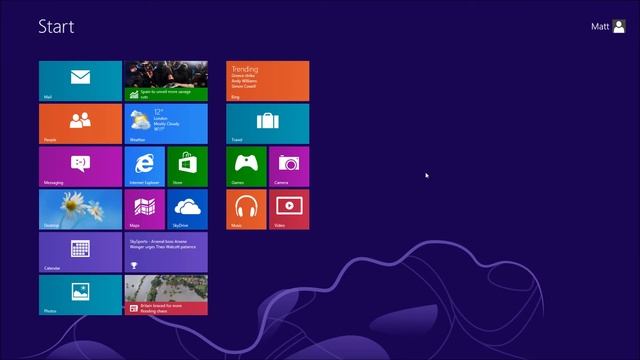Open the People tile
The image size is (640, 360).
coord(80,124)
